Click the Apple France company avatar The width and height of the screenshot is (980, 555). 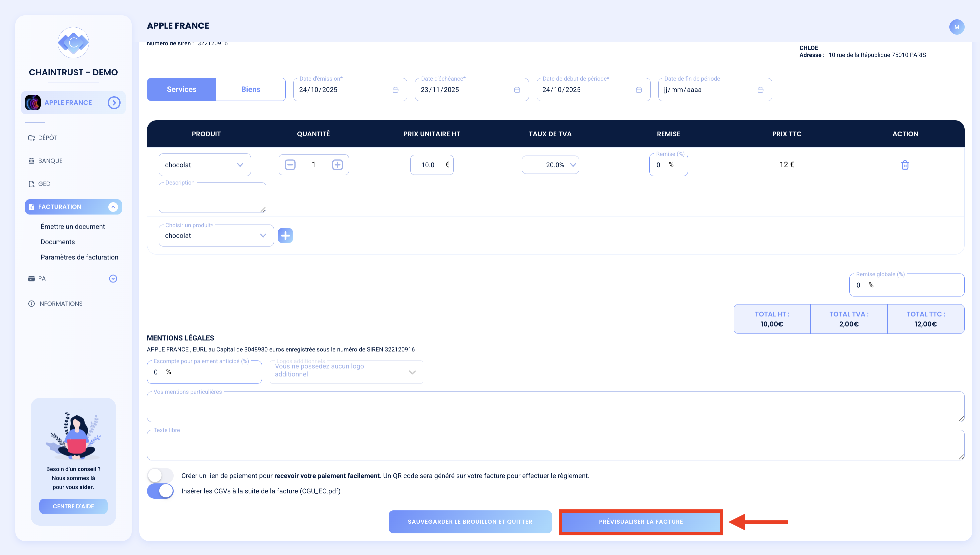[33, 103]
